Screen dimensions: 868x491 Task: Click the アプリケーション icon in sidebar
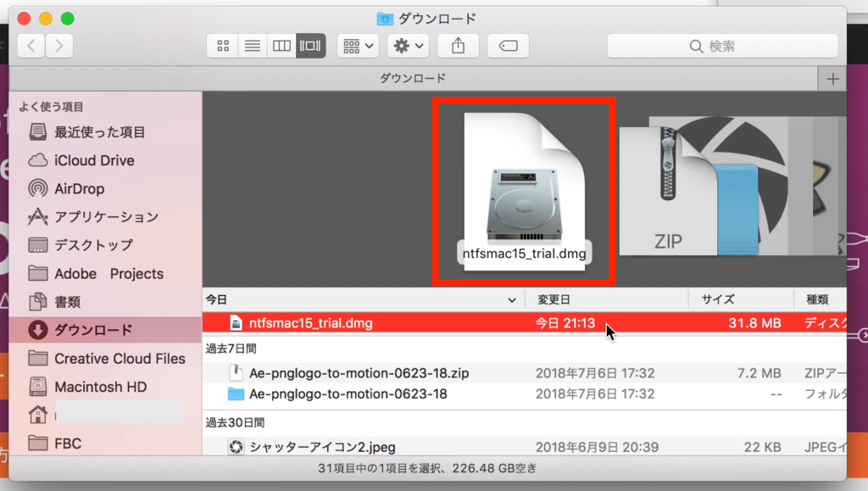click(x=37, y=217)
